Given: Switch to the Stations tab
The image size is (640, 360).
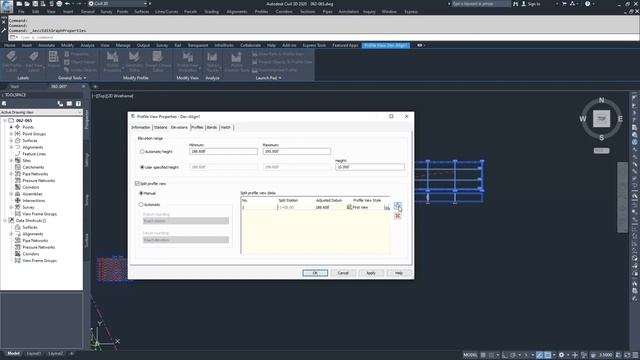Looking at the screenshot, I should (x=160, y=127).
